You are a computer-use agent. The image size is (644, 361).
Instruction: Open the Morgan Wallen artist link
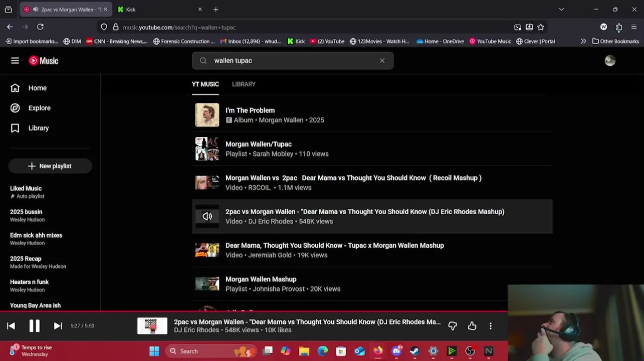(x=281, y=120)
